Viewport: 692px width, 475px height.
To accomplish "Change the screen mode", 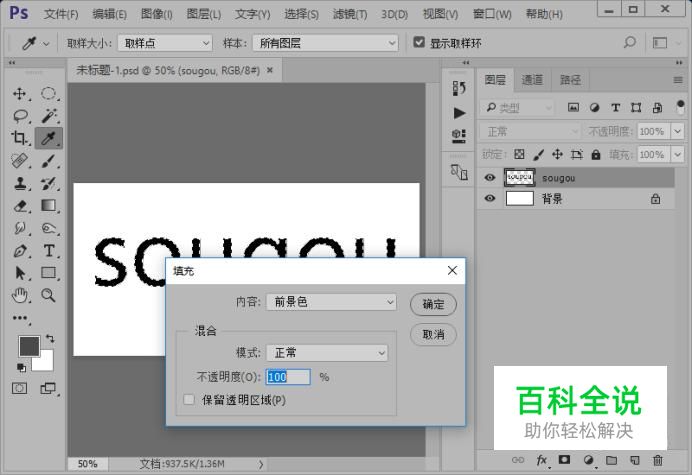I will click(x=48, y=388).
